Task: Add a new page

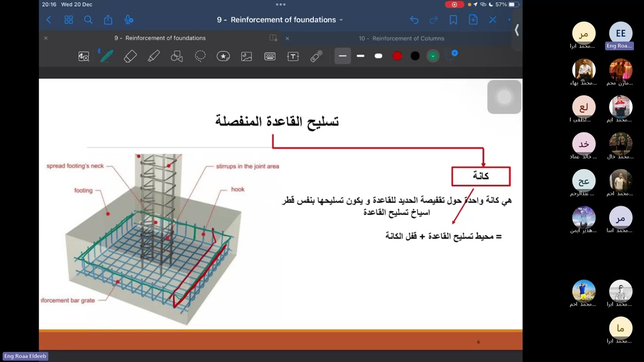Action: [x=473, y=20]
